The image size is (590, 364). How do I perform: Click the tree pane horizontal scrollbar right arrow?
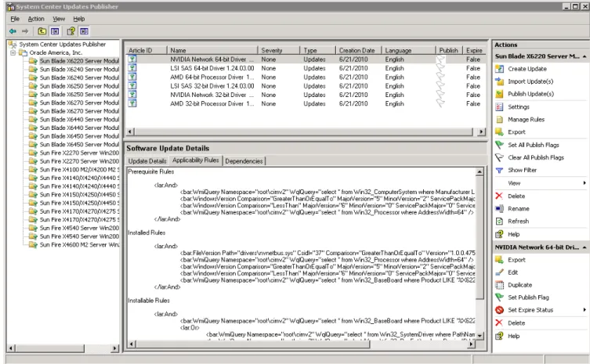[114, 348]
